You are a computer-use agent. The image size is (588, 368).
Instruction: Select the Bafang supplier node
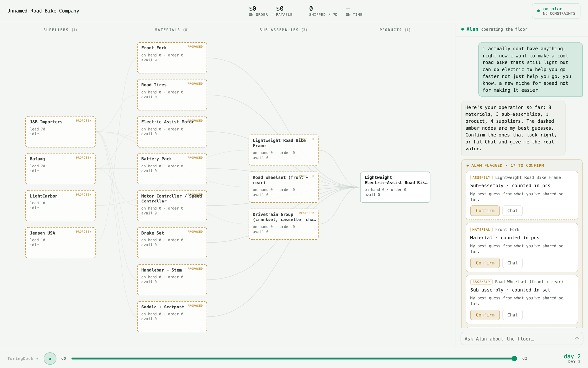(60, 168)
